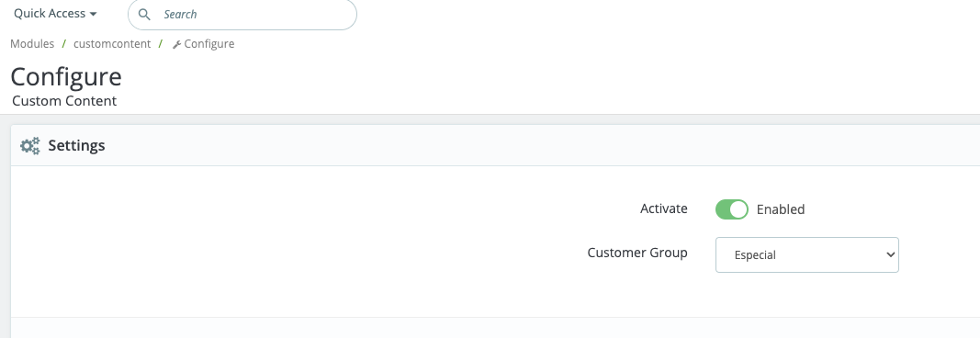The height and width of the screenshot is (338, 980).
Task: Open the Quick Access menu
Action: (x=55, y=13)
